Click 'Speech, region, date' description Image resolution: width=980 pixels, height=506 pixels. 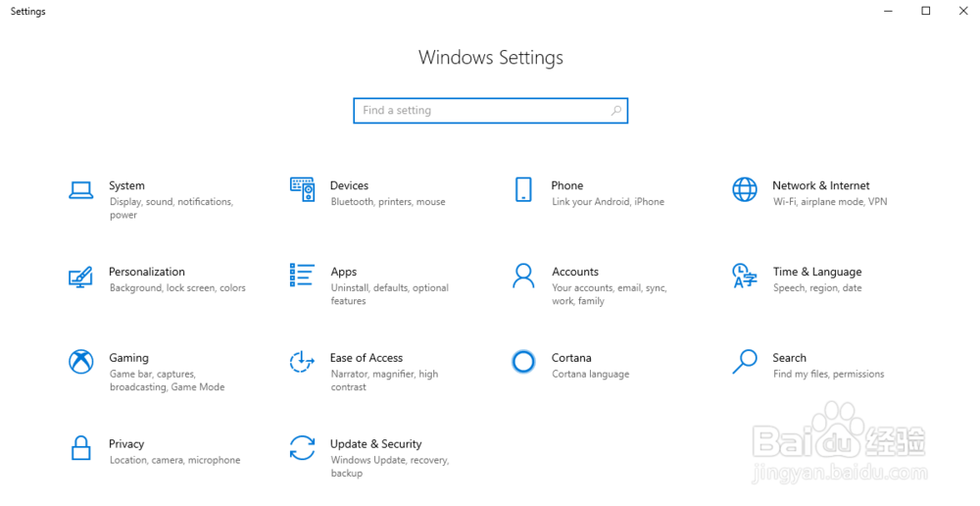817,288
